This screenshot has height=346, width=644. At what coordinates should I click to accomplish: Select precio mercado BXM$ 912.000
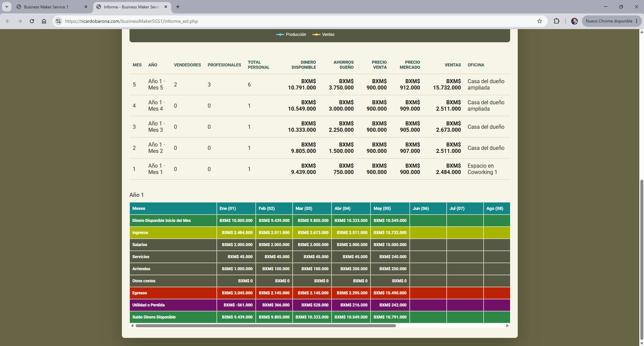[410, 84]
